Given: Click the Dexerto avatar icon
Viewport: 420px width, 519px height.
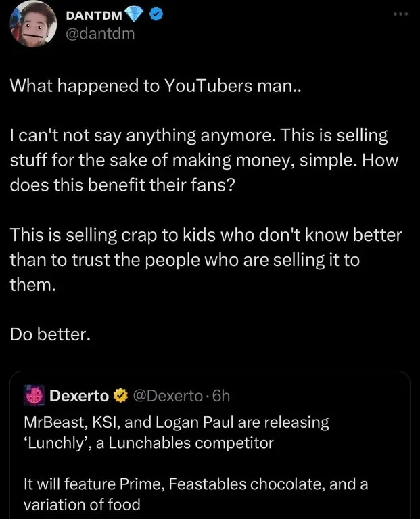Looking at the screenshot, I should pos(33,394).
